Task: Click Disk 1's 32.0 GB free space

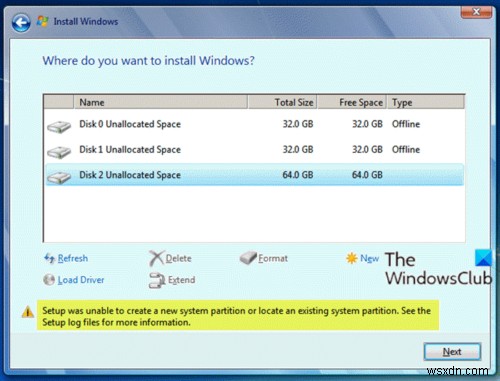Action: click(x=367, y=149)
